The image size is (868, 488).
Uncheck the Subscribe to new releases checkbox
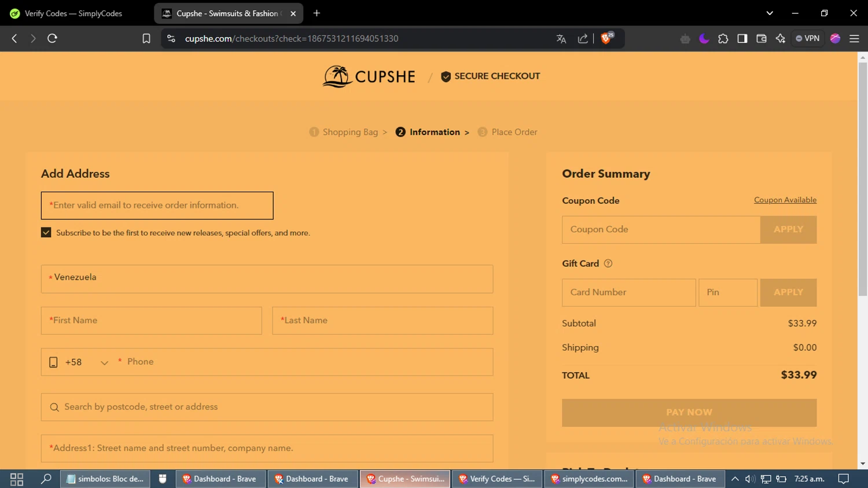coord(46,233)
